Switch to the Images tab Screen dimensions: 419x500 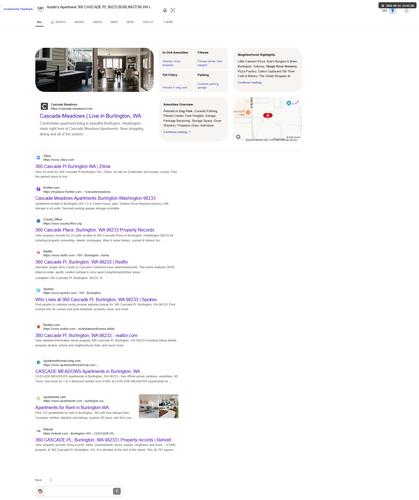79,22
